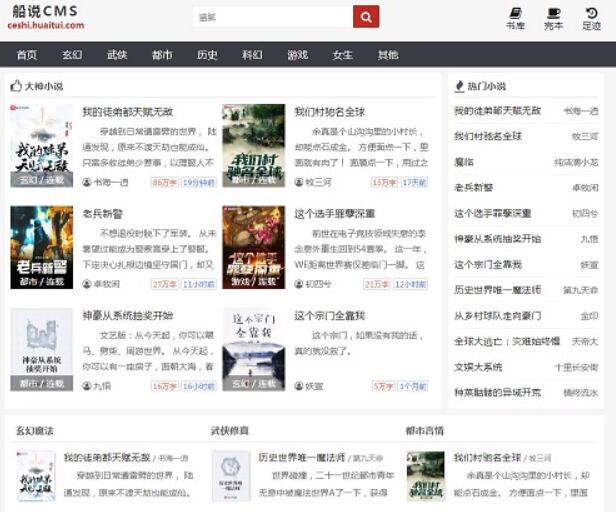Click the flame icon beside 热门小说
The height and width of the screenshot is (512, 616).
click(x=459, y=86)
